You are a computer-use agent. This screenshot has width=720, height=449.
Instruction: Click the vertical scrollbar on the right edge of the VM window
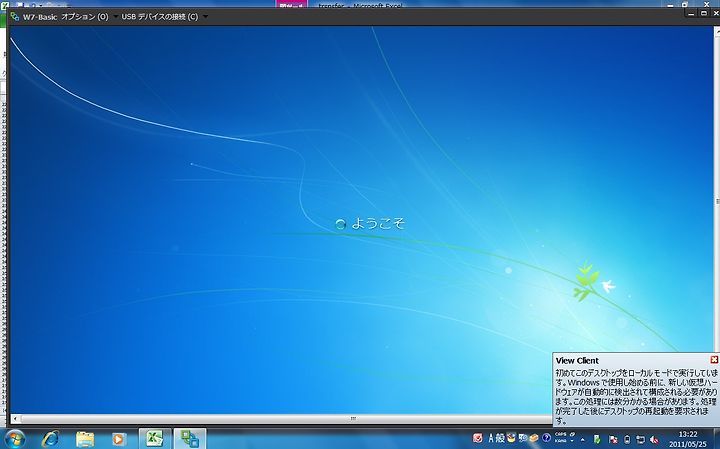pyautogui.click(x=717, y=202)
